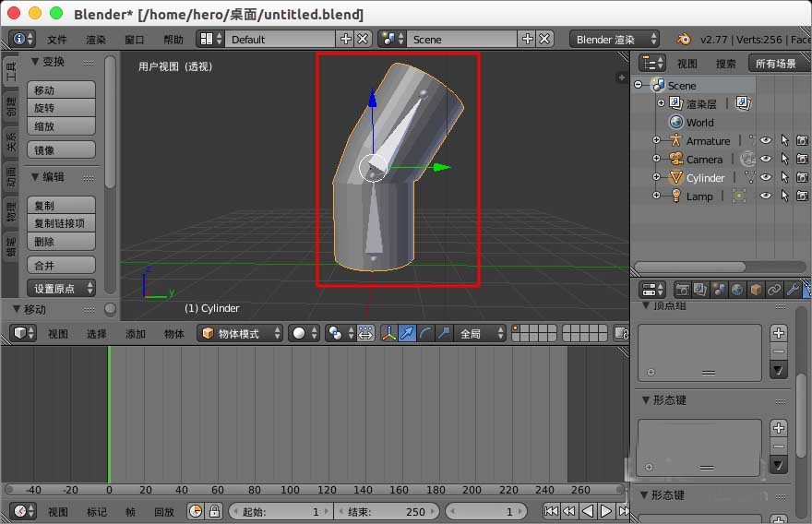Open the Render properties tab camera icon
Image resolution: width=812 pixels, height=524 pixels.
(683, 290)
